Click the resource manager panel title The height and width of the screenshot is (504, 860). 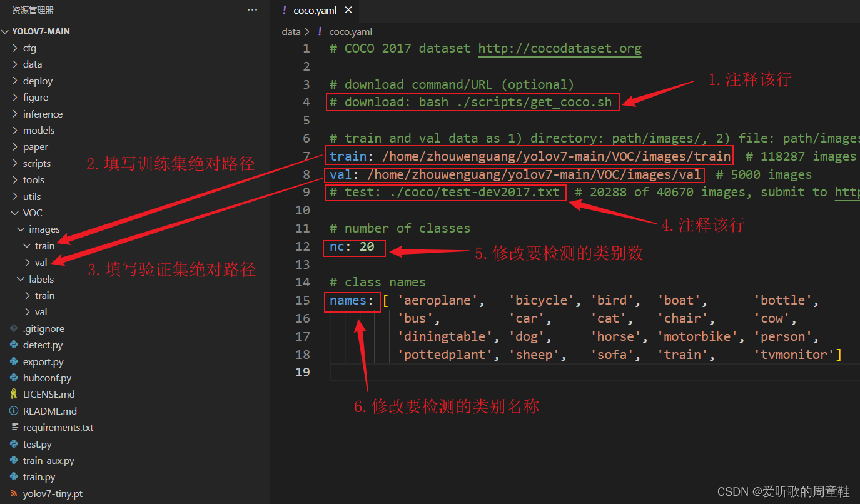coord(33,10)
